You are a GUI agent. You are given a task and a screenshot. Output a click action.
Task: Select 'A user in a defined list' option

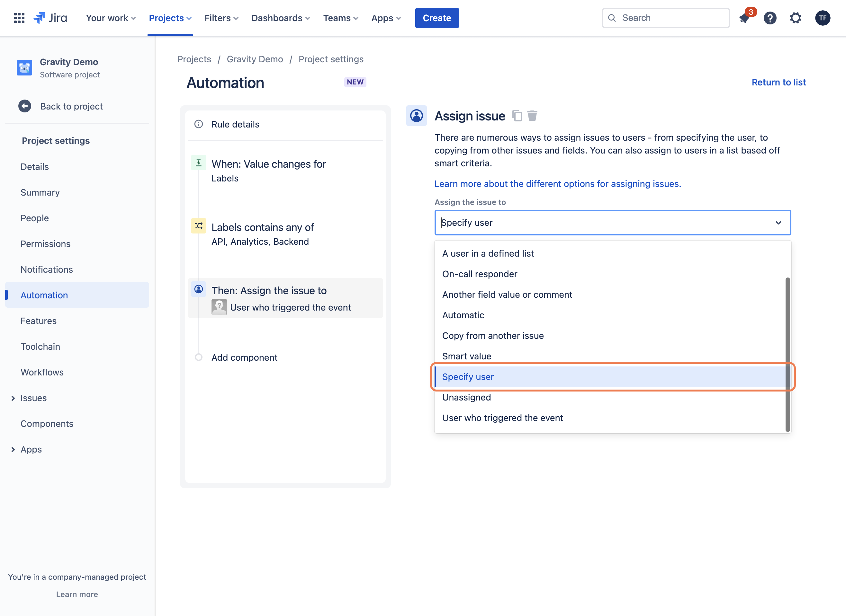coord(610,253)
